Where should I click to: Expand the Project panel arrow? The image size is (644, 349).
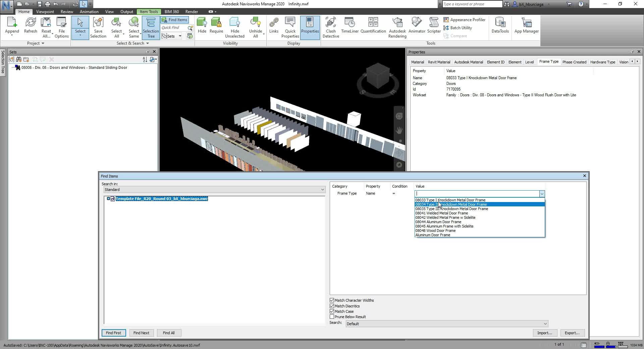click(43, 43)
